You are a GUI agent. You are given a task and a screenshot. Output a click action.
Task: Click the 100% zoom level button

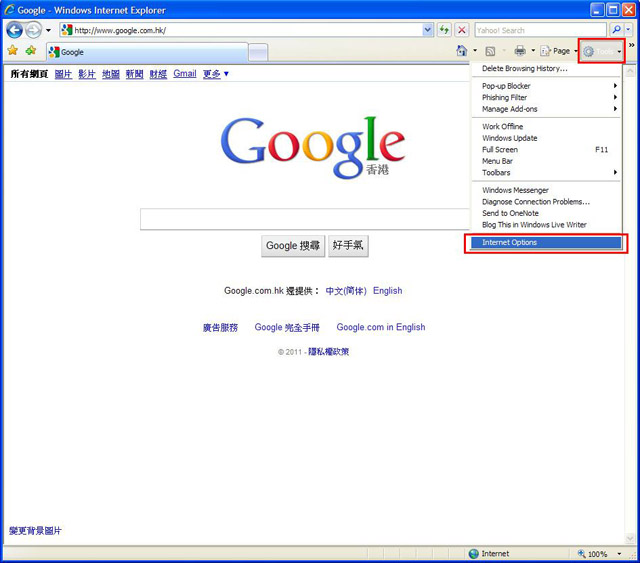point(593,554)
